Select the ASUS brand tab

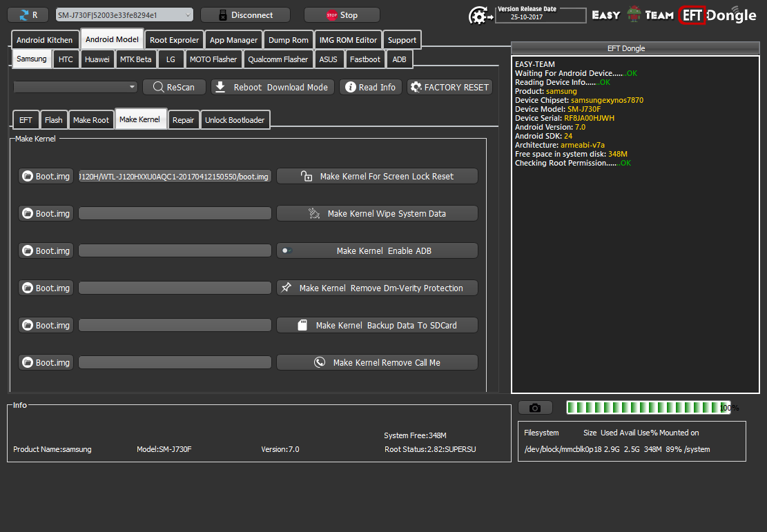pos(328,59)
